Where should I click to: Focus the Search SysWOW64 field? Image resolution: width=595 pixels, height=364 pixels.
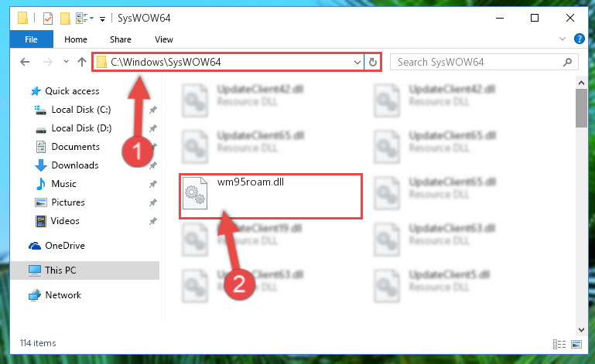point(478,62)
